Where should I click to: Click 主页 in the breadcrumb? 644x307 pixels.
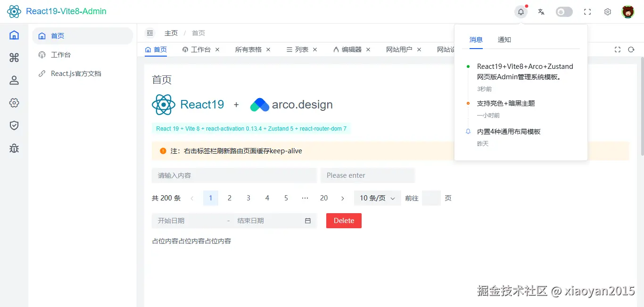(171, 33)
